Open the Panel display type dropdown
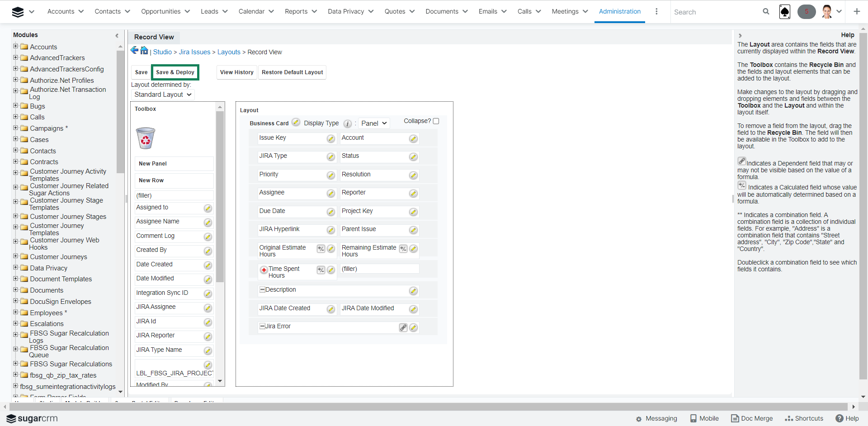 [x=374, y=123]
